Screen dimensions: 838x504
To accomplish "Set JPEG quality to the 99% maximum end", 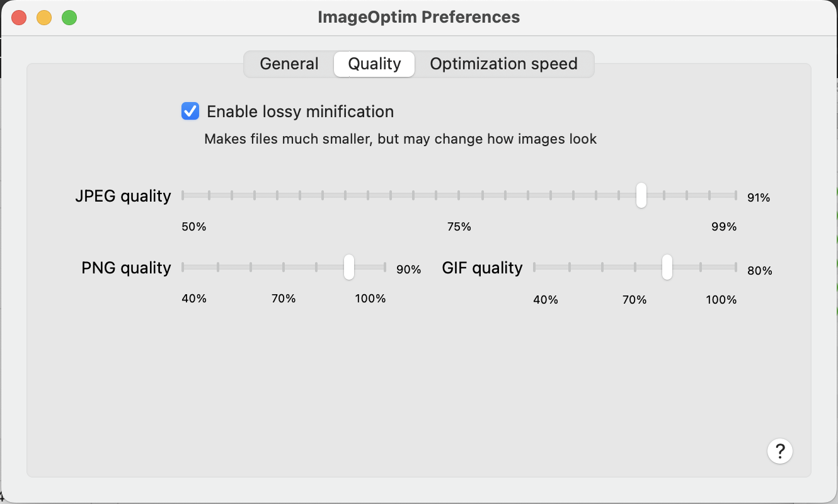I will click(x=736, y=195).
